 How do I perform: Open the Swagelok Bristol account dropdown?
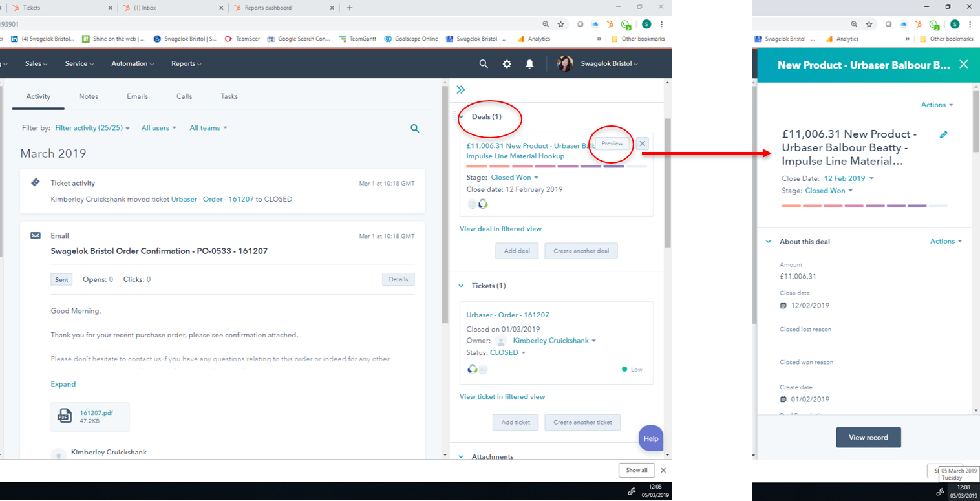[x=609, y=64]
